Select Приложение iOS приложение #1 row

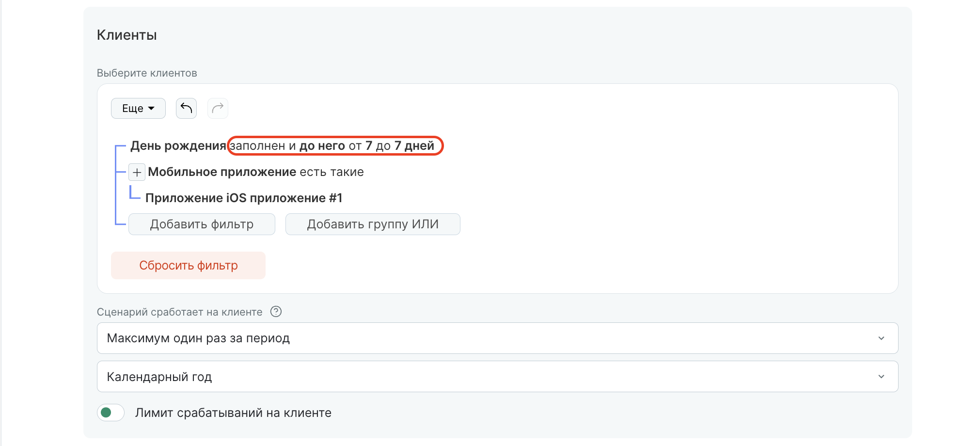click(244, 198)
